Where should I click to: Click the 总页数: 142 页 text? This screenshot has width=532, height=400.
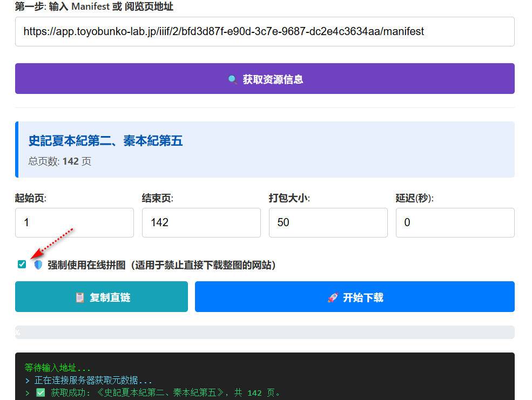pyautogui.click(x=60, y=161)
